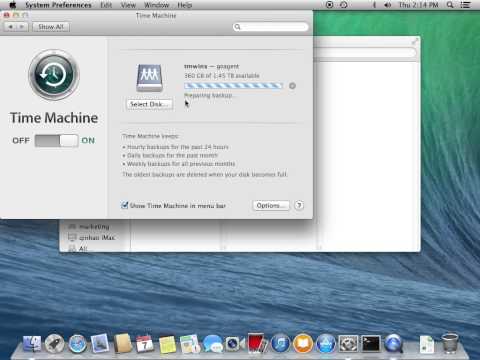
Task: Click backup disk drive icon
Action: point(149,78)
